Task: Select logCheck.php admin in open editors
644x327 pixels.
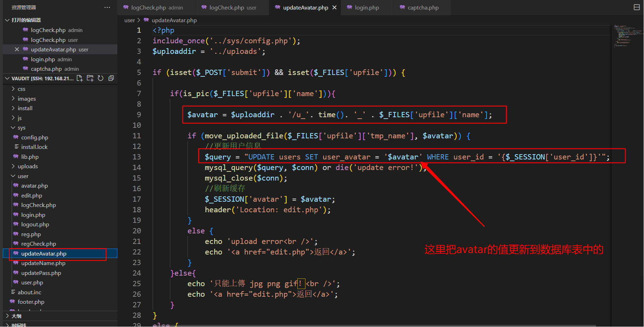Action: coord(60,30)
